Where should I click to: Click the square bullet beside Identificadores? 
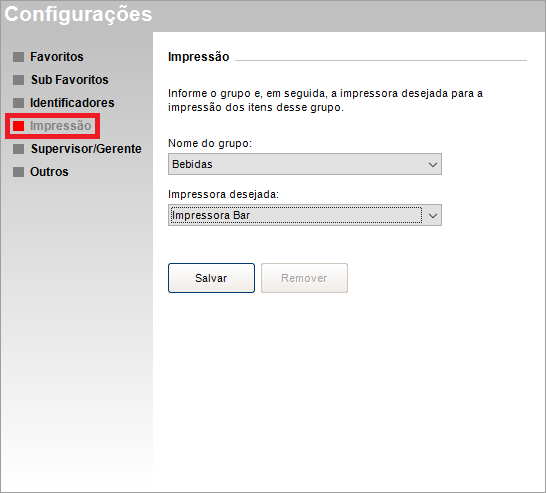[x=18, y=103]
